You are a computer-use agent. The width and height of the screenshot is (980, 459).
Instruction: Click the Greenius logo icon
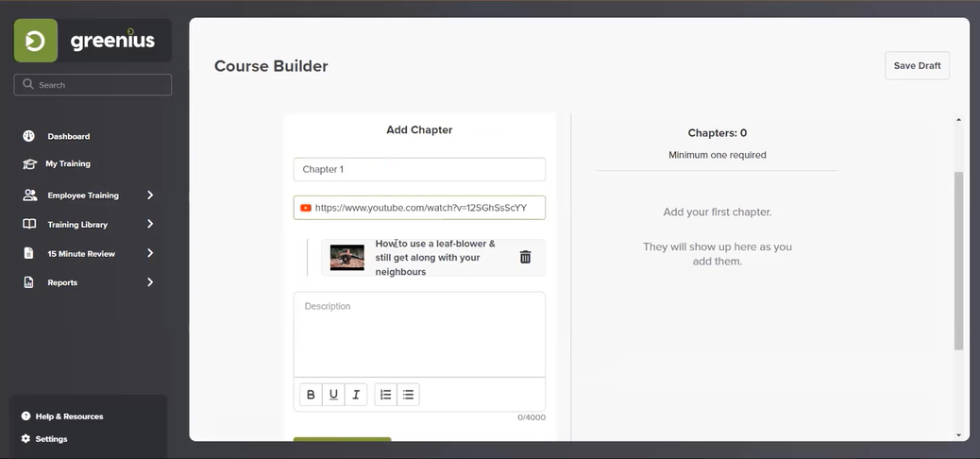coord(36,41)
